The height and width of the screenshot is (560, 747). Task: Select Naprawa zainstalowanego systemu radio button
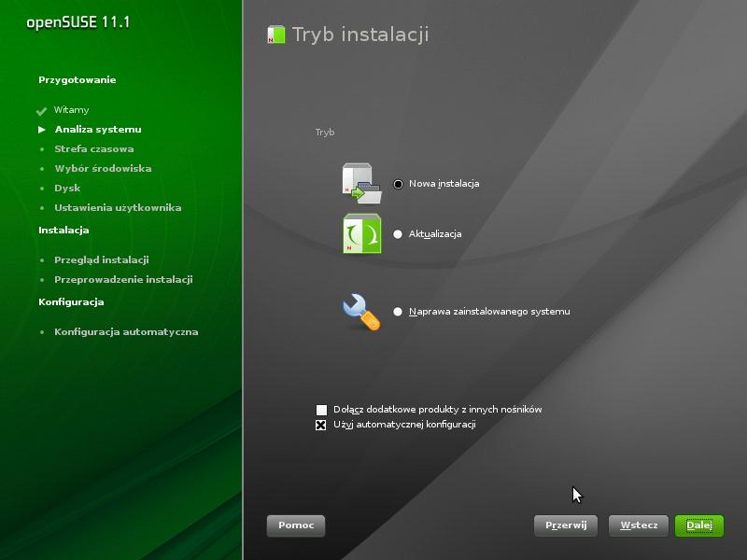click(398, 312)
